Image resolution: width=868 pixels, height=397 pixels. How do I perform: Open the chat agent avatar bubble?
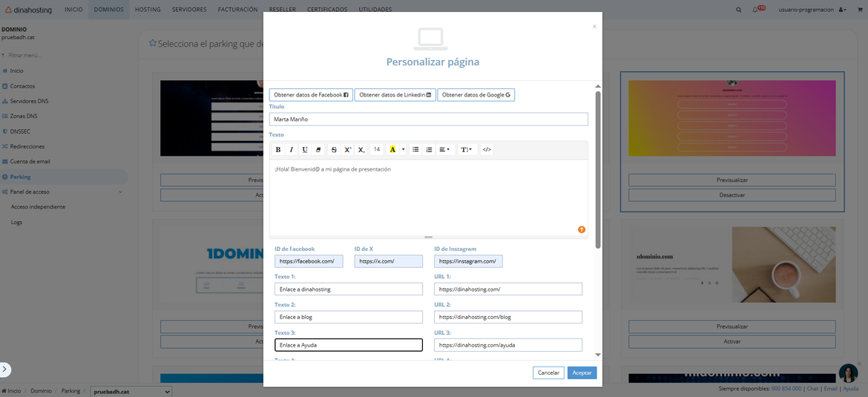(x=848, y=373)
